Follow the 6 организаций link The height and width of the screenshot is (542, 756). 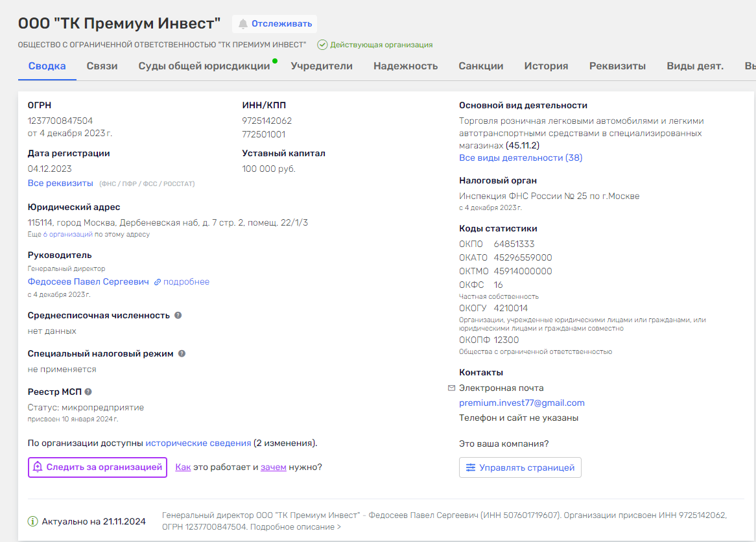(x=68, y=234)
